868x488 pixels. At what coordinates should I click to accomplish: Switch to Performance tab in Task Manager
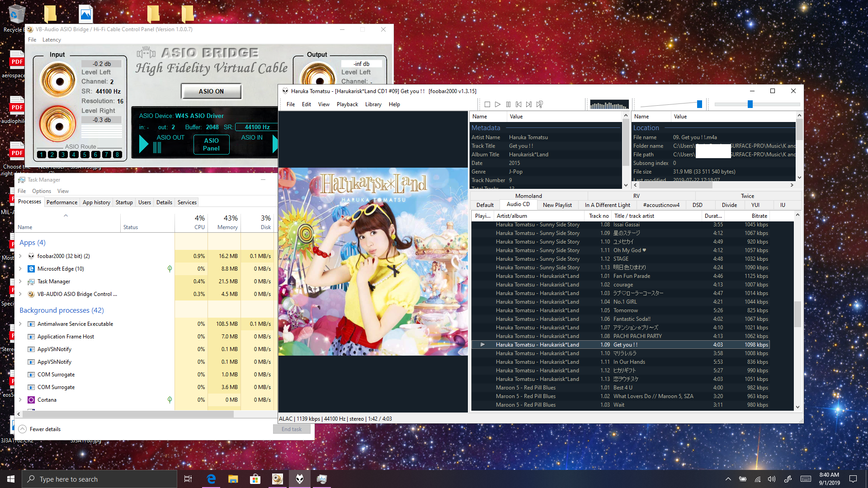[62, 202]
